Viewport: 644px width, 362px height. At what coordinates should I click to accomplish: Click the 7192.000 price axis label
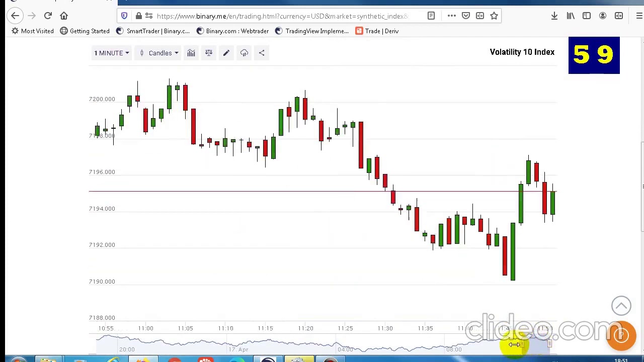tap(102, 245)
